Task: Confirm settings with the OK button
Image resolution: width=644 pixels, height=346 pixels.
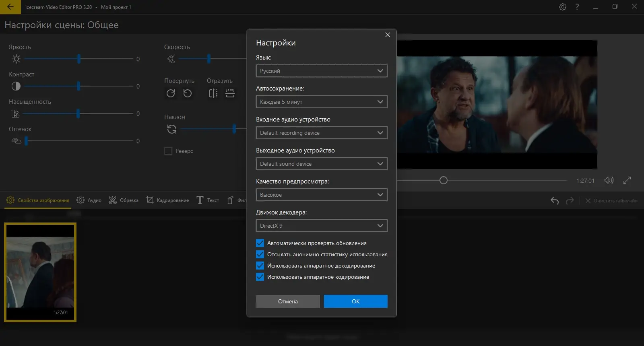Action: click(355, 301)
